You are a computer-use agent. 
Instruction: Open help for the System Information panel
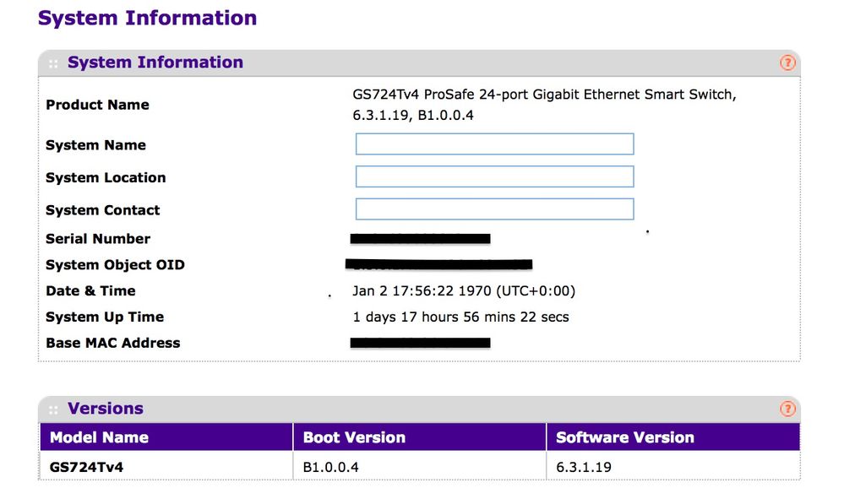[x=787, y=63]
